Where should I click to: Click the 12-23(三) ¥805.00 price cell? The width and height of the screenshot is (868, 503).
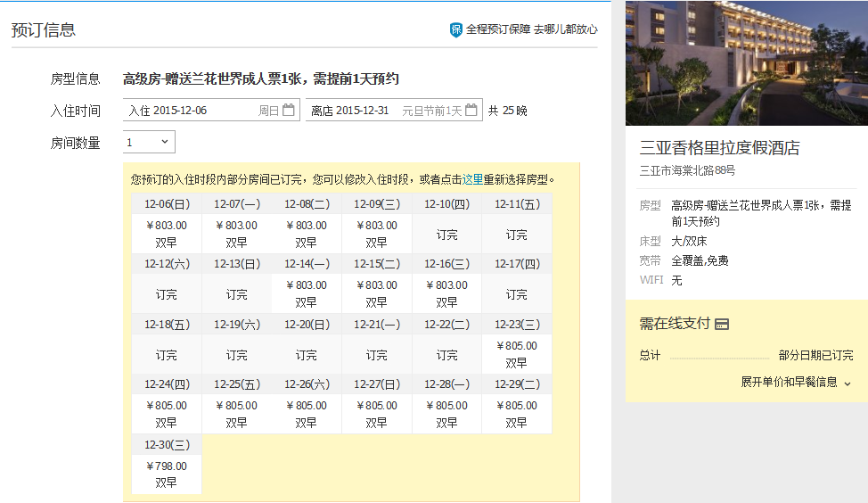click(517, 354)
